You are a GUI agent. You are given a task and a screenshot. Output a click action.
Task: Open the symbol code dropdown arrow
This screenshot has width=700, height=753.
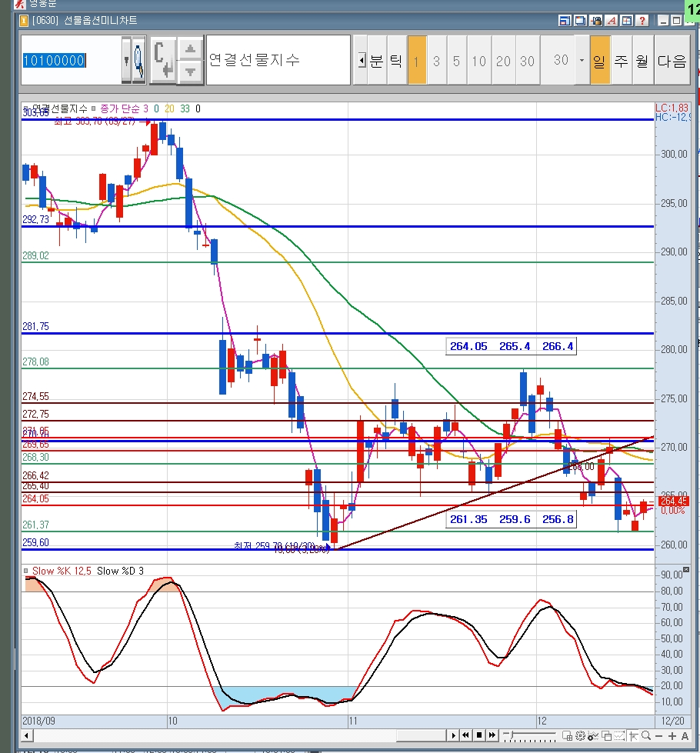126,60
